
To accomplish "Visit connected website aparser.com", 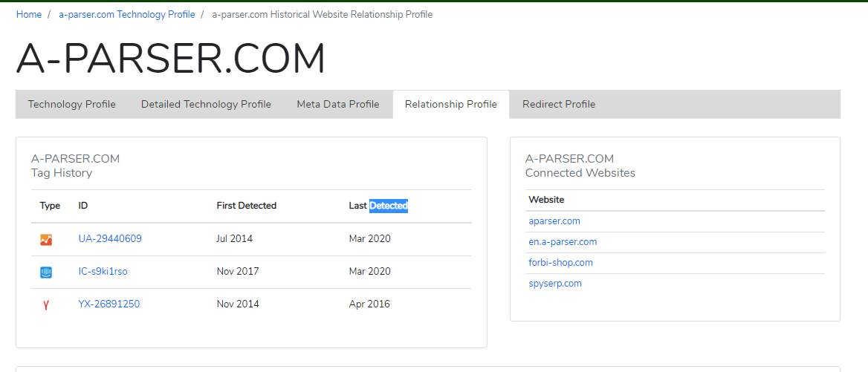I will [x=554, y=221].
